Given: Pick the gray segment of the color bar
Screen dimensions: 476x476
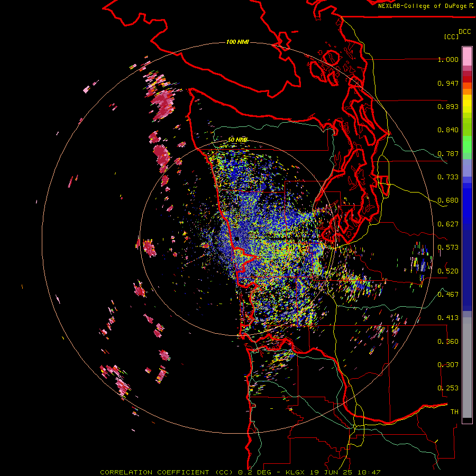Looking at the screenshot, I should 467,368.
